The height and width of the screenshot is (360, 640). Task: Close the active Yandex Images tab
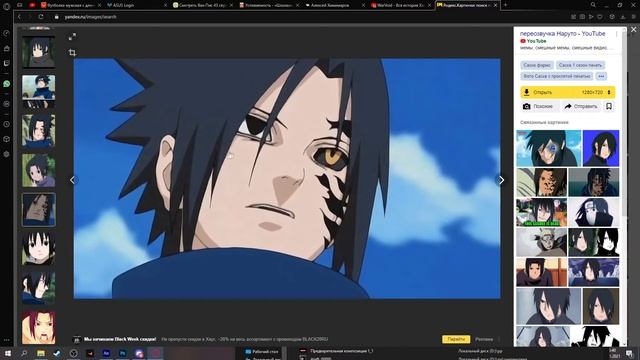(496, 5)
